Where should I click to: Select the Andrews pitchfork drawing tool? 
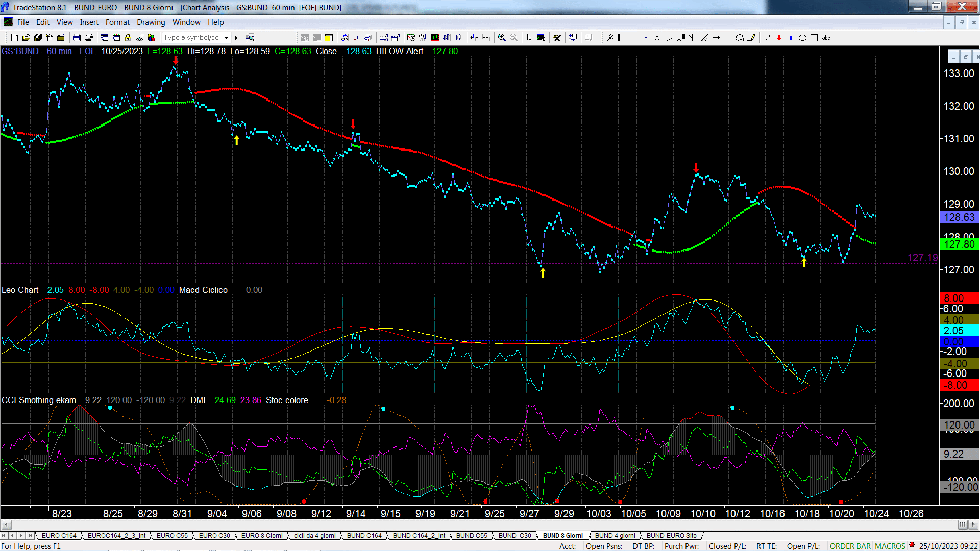tap(610, 38)
